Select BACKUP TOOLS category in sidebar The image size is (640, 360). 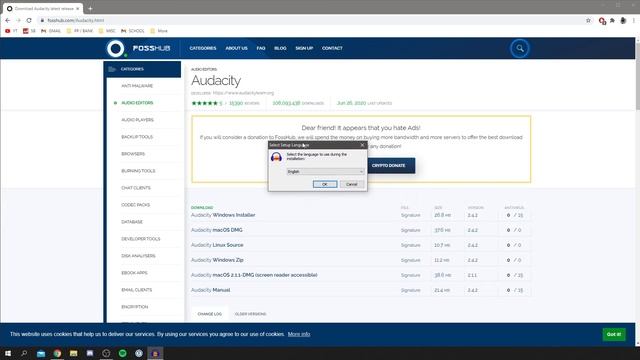137,137
